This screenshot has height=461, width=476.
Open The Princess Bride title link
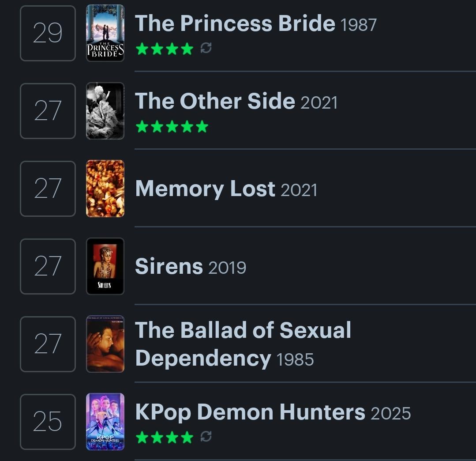click(235, 23)
